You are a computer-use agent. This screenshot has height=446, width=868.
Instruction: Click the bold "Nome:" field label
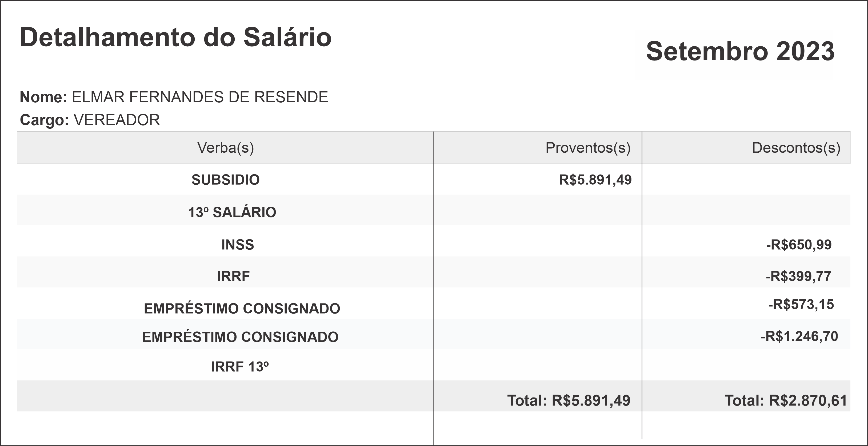coord(43,97)
